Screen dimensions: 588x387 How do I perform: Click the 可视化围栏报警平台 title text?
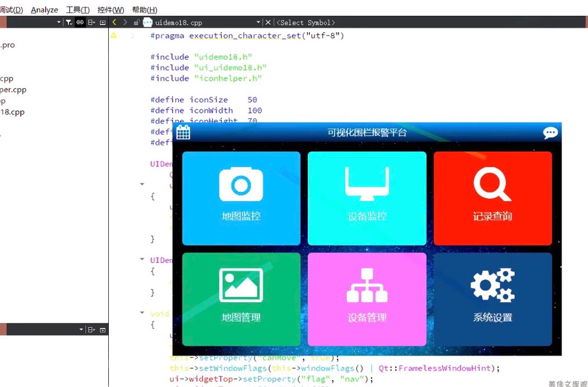(x=367, y=132)
